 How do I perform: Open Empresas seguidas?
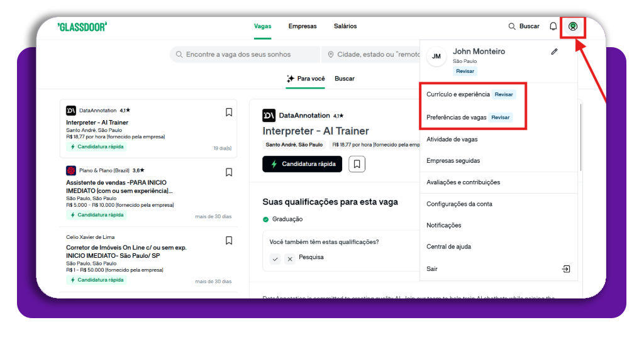tap(453, 161)
